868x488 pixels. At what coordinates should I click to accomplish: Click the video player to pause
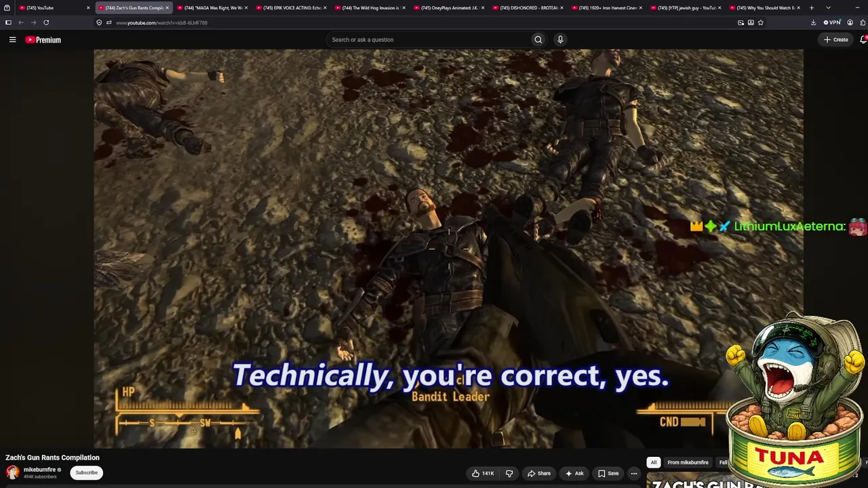[448, 248]
